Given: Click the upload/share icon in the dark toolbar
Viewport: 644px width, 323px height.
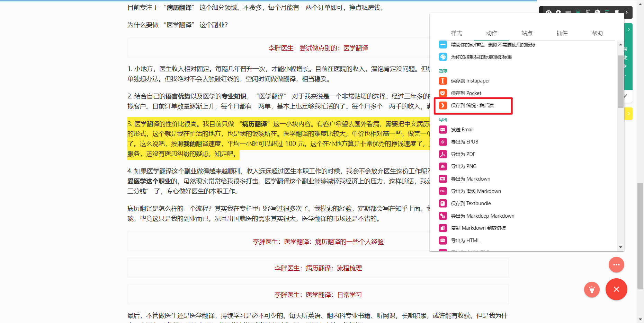Looking at the screenshot, I should point(597,12).
